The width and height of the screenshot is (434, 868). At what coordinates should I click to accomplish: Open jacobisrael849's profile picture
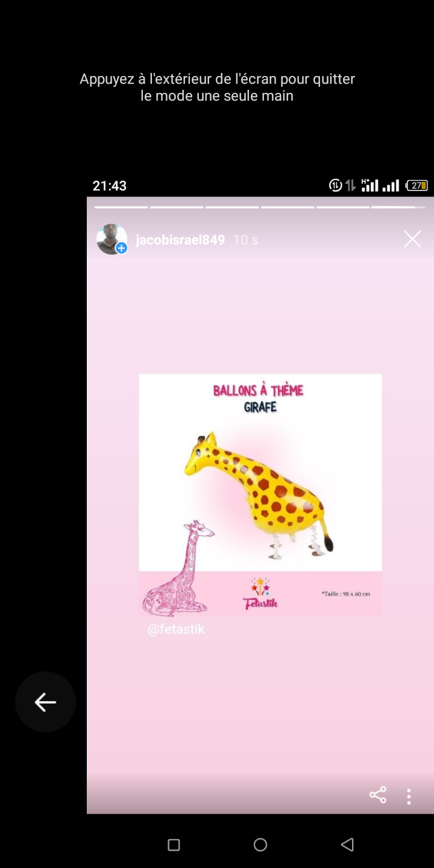112,239
